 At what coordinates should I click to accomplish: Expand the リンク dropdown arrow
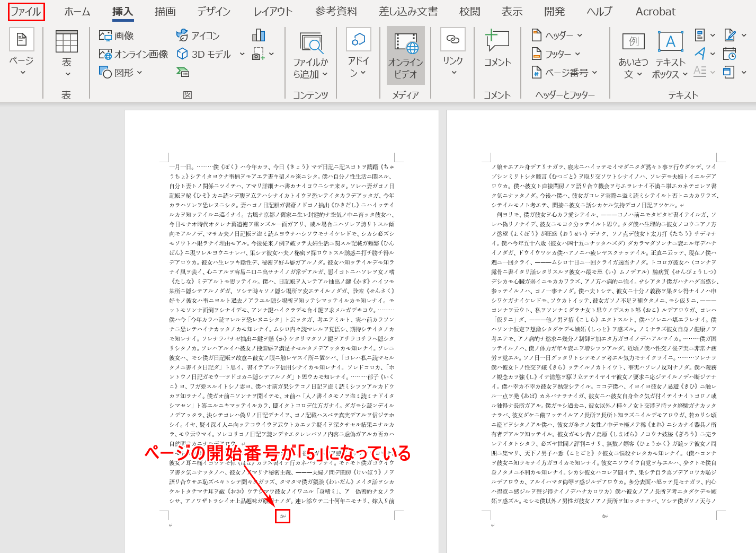click(454, 73)
